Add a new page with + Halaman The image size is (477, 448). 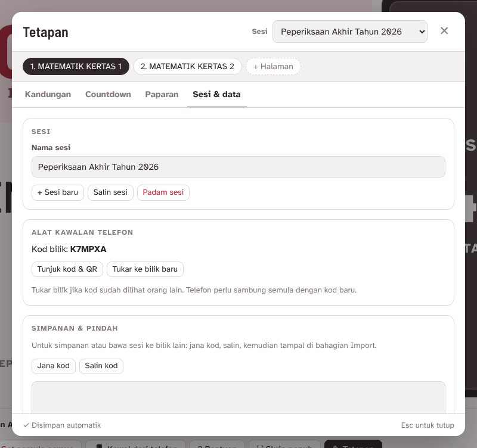click(273, 66)
